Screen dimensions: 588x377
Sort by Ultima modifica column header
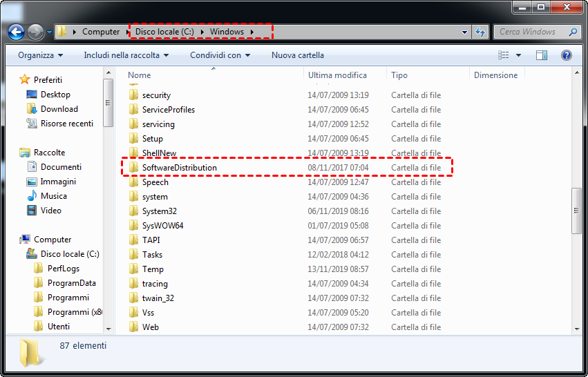(337, 75)
